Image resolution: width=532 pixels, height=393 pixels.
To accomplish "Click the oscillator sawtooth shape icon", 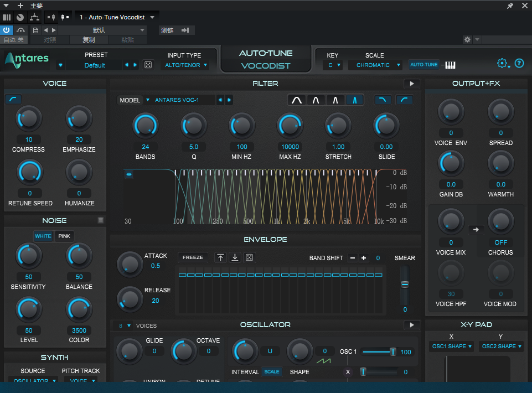I will (x=324, y=360).
